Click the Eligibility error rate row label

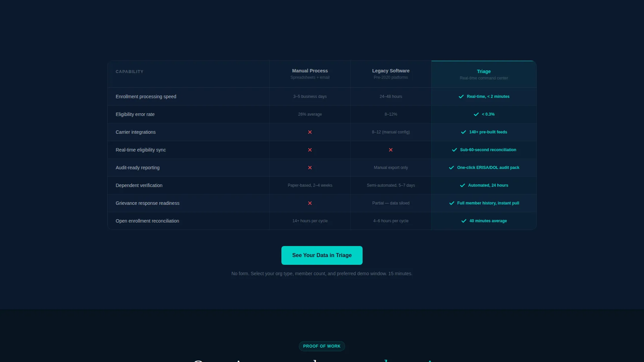click(135, 114)
